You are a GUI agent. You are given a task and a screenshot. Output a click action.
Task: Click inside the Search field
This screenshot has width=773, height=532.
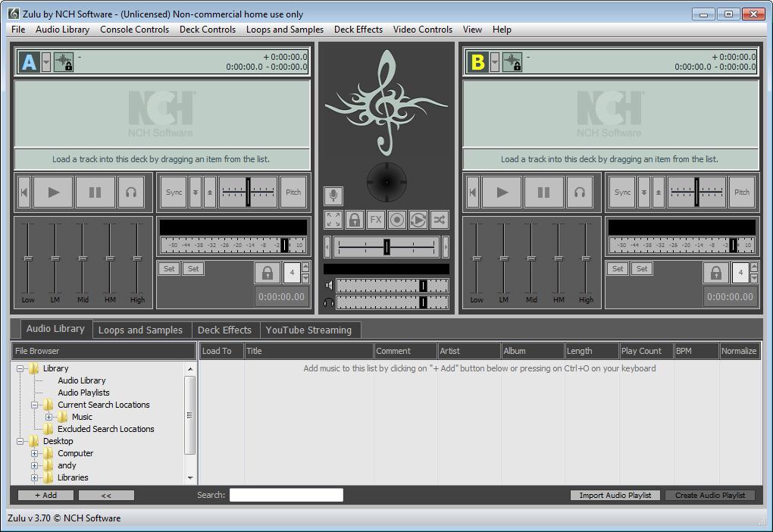tap(286, 495)
